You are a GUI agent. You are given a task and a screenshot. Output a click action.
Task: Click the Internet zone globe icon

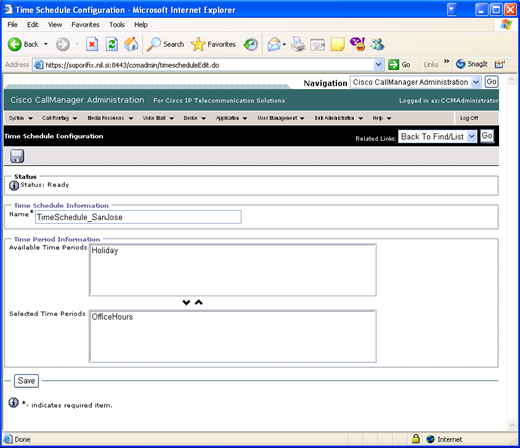click(430, 439)
